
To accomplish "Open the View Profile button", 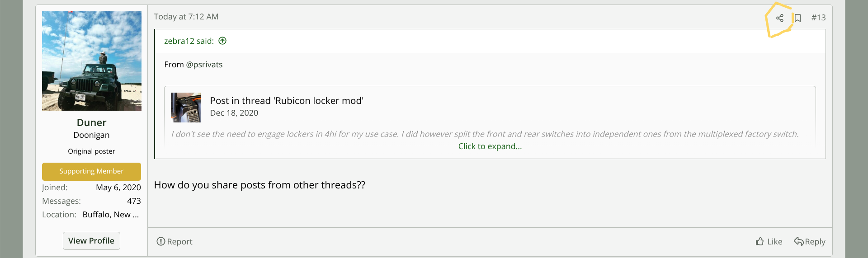I will [x=91, y=241].
